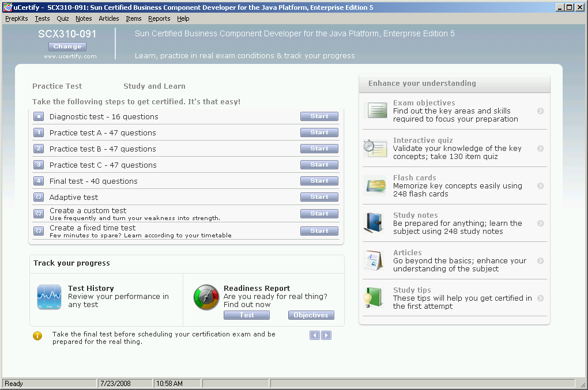
Task: Click the number 4 icon for Final test
Action: [39, 181]
